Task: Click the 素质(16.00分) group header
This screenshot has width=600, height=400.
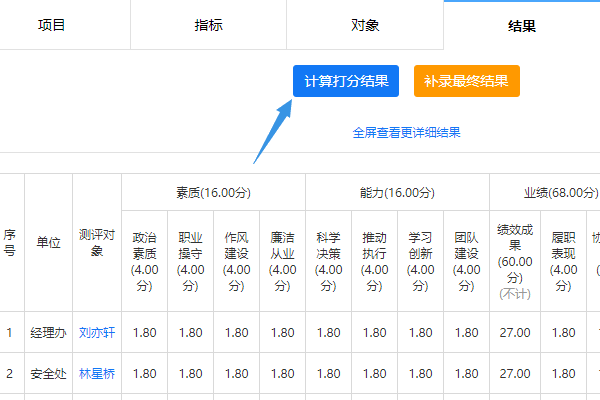Action: coord(214,193)
